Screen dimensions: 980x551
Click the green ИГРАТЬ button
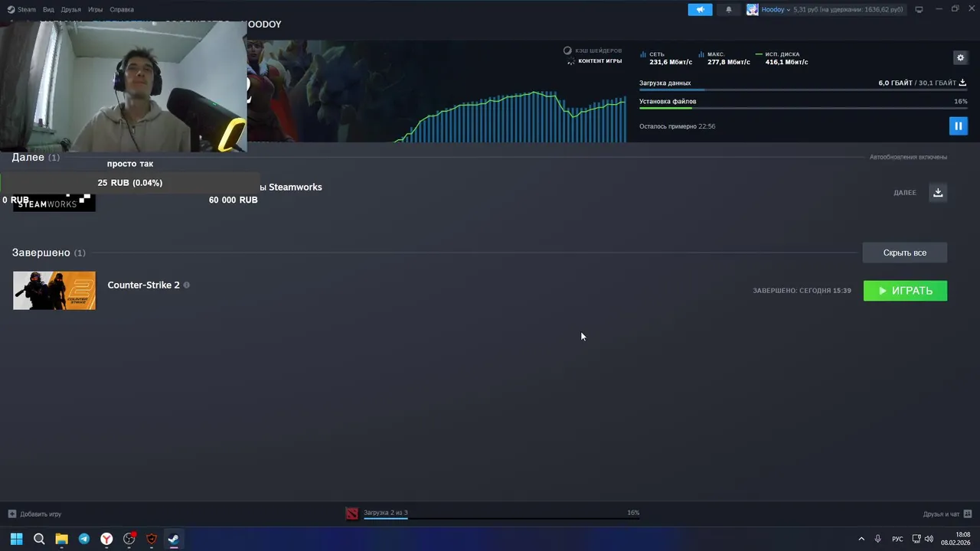[x=905, y=291]
